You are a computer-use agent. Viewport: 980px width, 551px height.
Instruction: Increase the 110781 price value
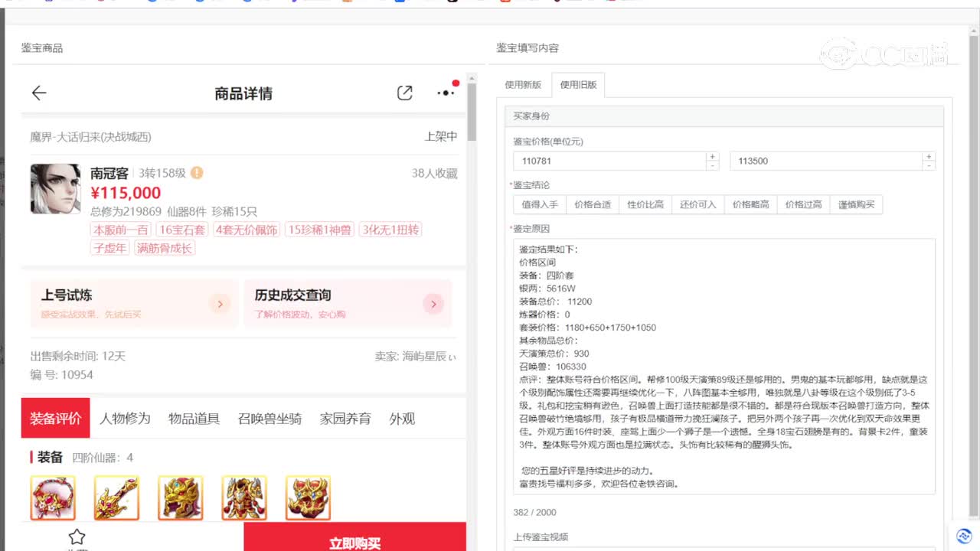(713, 157)
